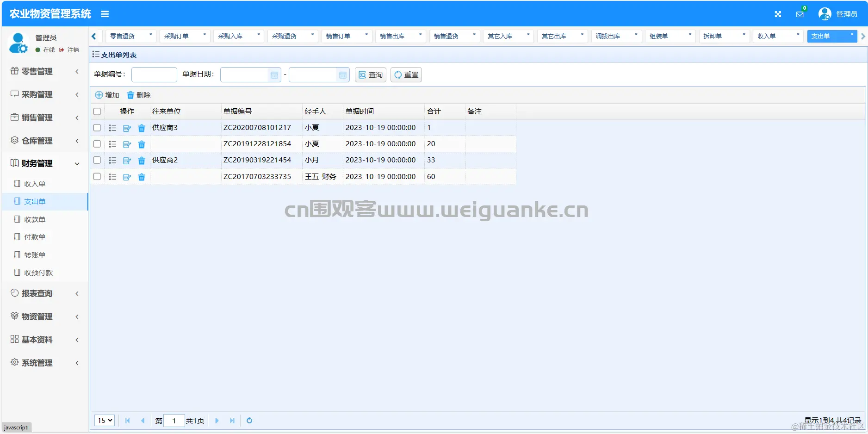The width and height of the screenshot is (868, 434).
Task: Expand 系统管理 sidebar menu
Action: [x=44, y=363]
